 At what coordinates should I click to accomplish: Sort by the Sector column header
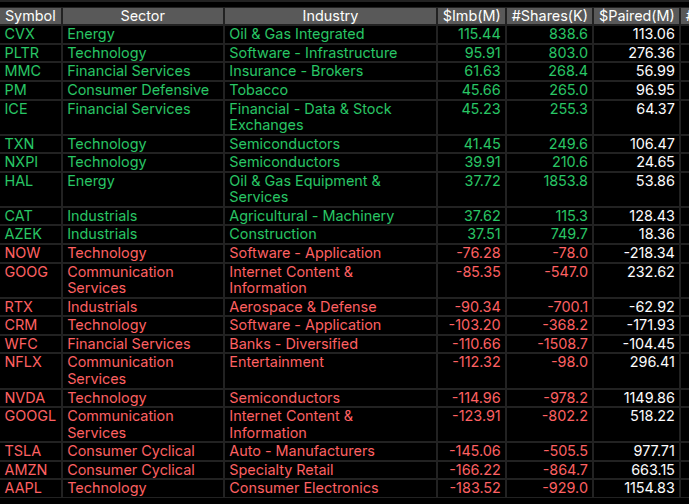click(143, 16)
